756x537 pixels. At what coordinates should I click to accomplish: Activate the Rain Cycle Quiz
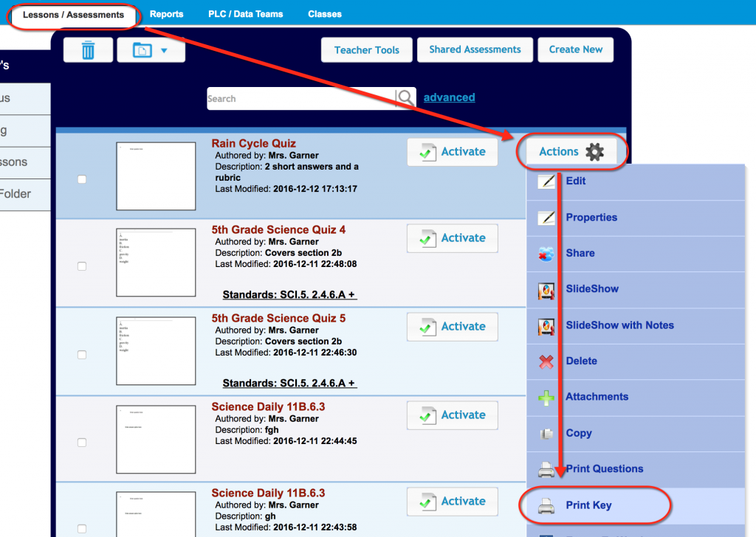pos(452,151)
